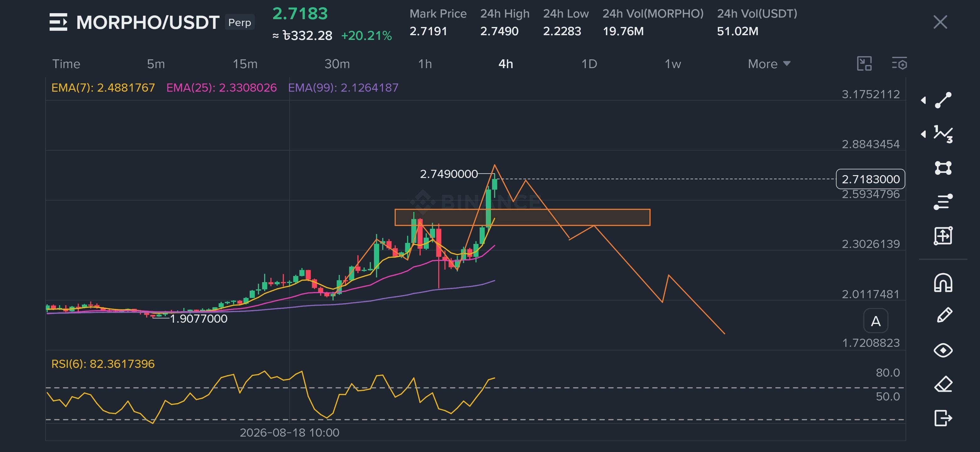Tap the RSI 80.0 axis label

[888, 373]
